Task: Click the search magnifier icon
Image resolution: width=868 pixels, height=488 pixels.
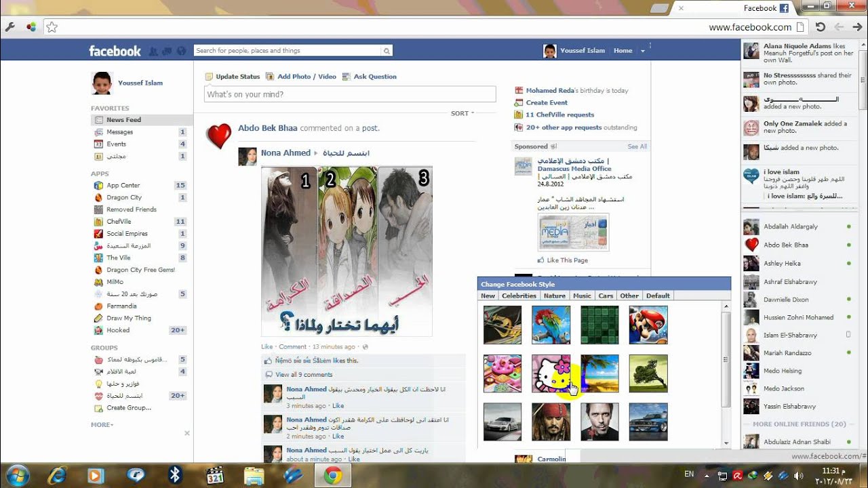Action: (387, 51)
